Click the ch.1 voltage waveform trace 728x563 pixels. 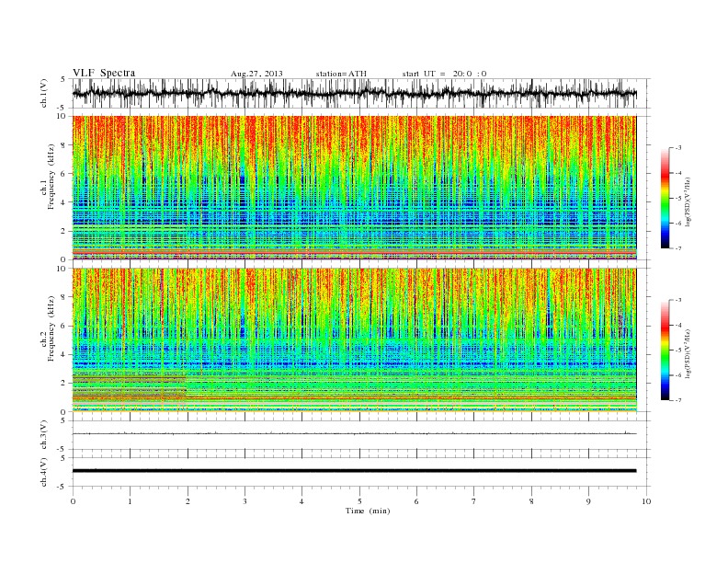point(354,93)
